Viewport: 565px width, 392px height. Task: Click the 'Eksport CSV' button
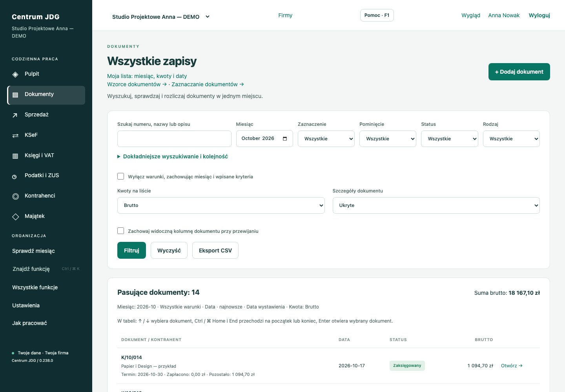[215, 250]
